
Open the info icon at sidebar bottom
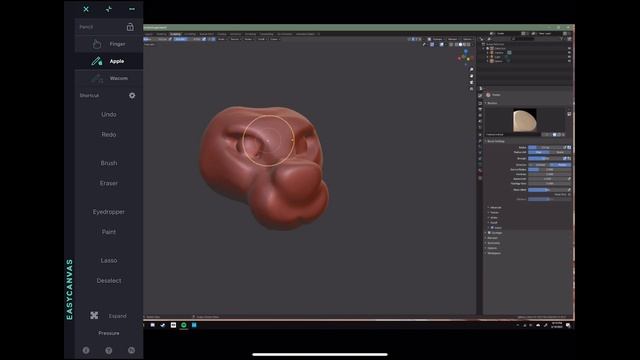pos(86,350)
